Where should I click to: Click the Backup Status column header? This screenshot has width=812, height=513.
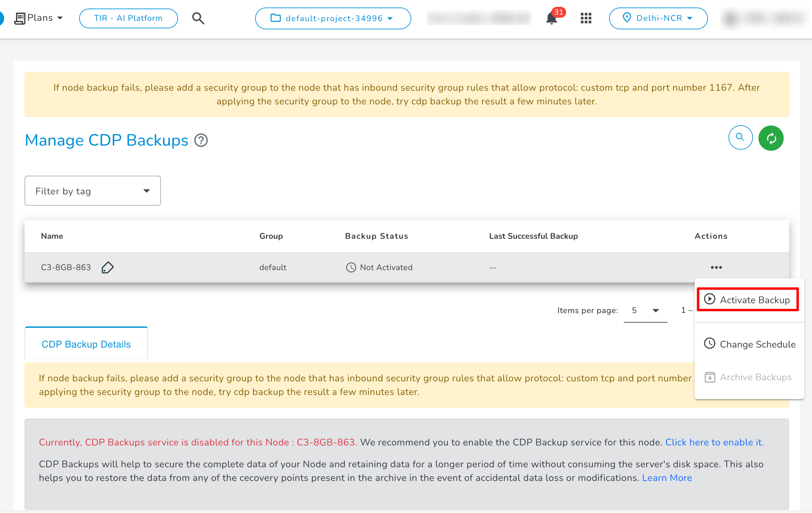[x=377, y=236]
